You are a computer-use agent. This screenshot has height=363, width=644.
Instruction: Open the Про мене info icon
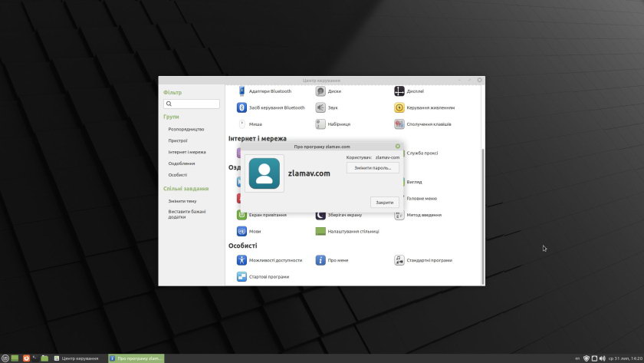pyautogui.click(x=320, y=260)
